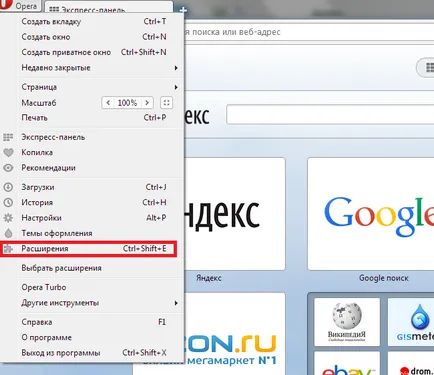The image size is (434, 375).
Task: Click the Яндекс tile label
Action: click(209, 278)
